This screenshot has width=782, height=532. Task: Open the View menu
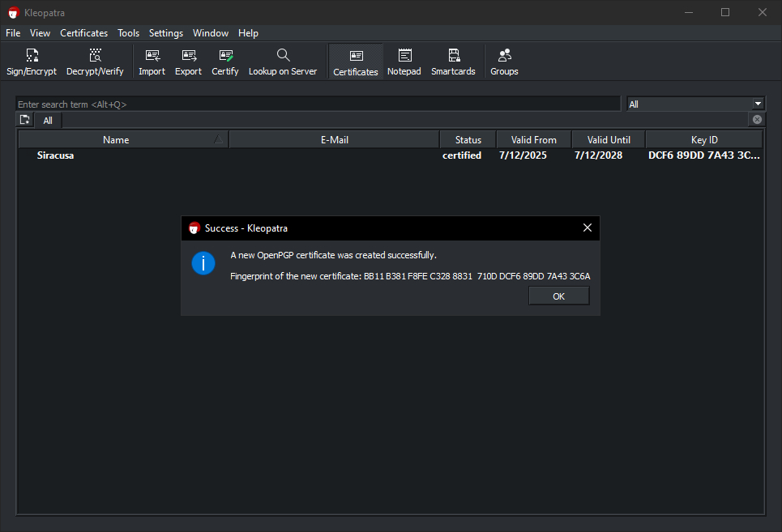40,33
